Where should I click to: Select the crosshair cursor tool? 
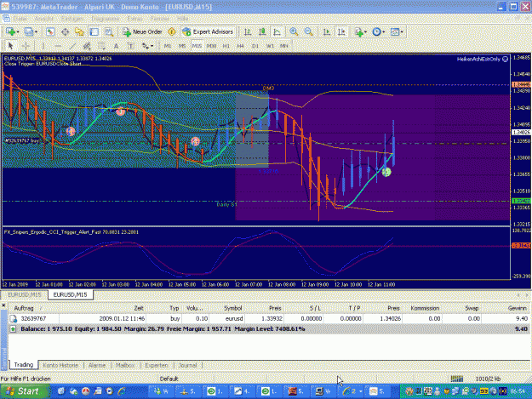pyautogui.click(x=26, y=46)
